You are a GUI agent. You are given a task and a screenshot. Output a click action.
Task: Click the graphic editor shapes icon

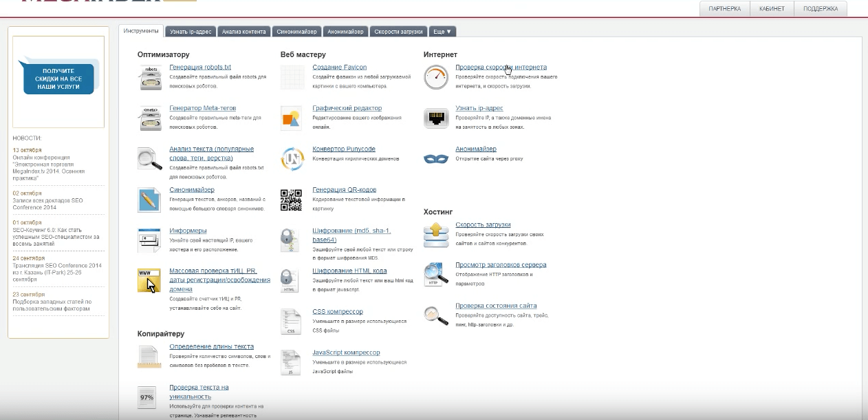pyautogui.click(x=292, y=118)
